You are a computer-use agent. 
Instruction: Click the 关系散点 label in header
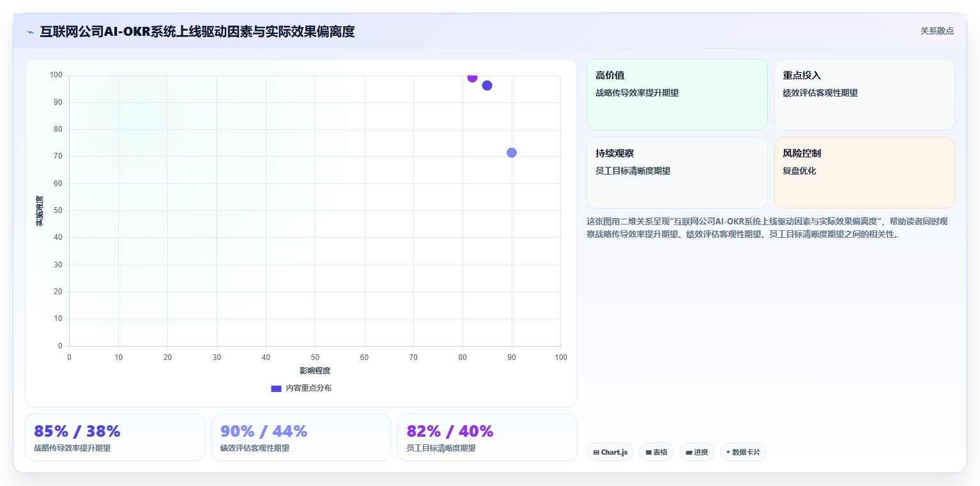coord(937,31)
